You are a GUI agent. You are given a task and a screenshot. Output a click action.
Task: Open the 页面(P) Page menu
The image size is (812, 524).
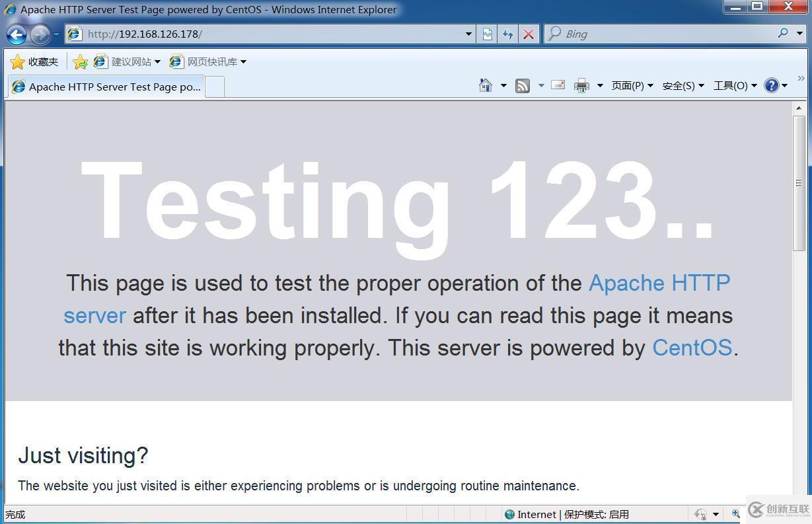pos(632,85)
